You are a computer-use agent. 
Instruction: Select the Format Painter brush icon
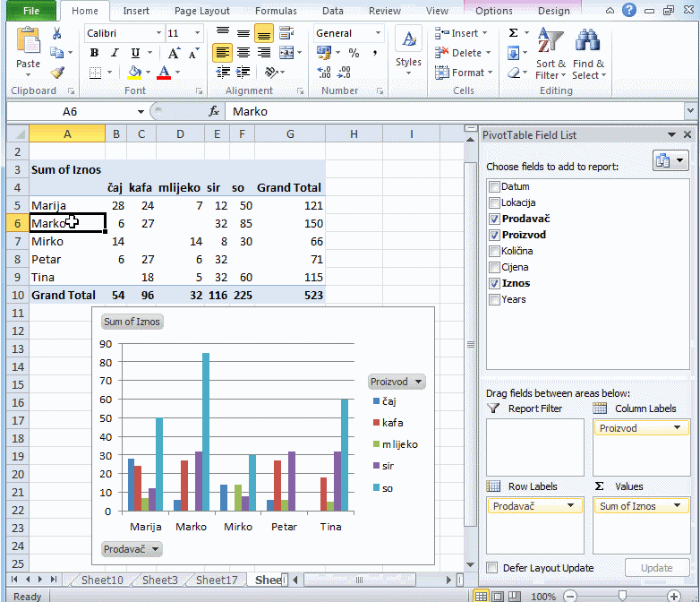[57, 73]
